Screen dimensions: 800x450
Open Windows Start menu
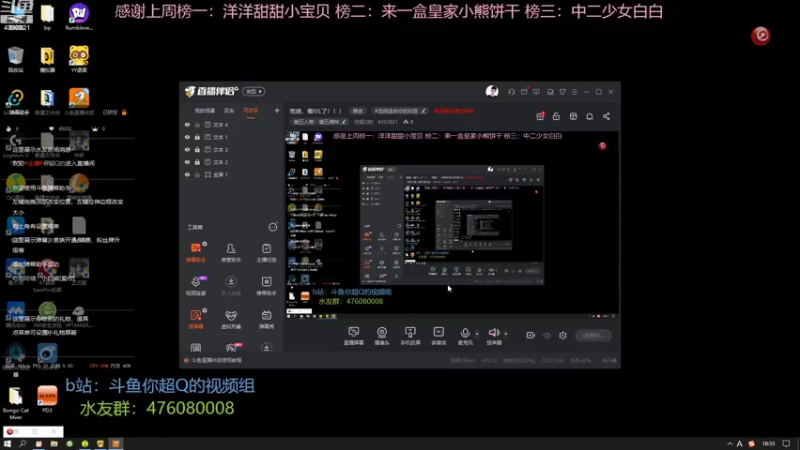[7, 444]
